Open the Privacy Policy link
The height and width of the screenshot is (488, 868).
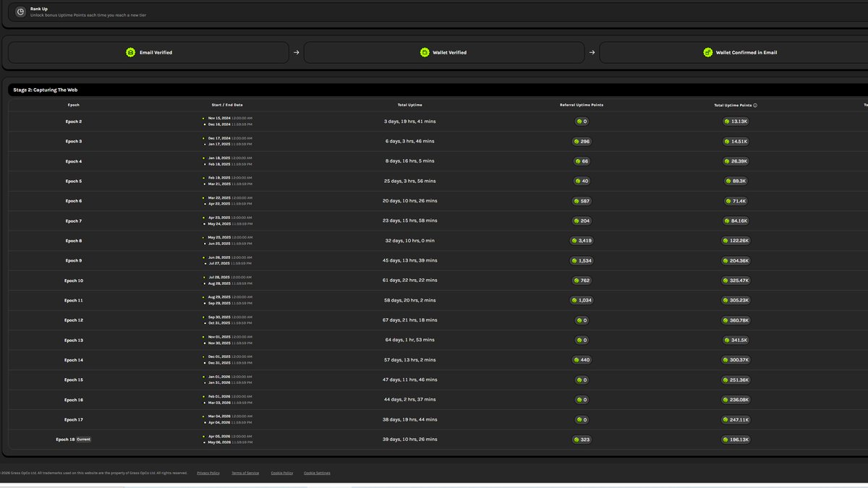point(208,473)
